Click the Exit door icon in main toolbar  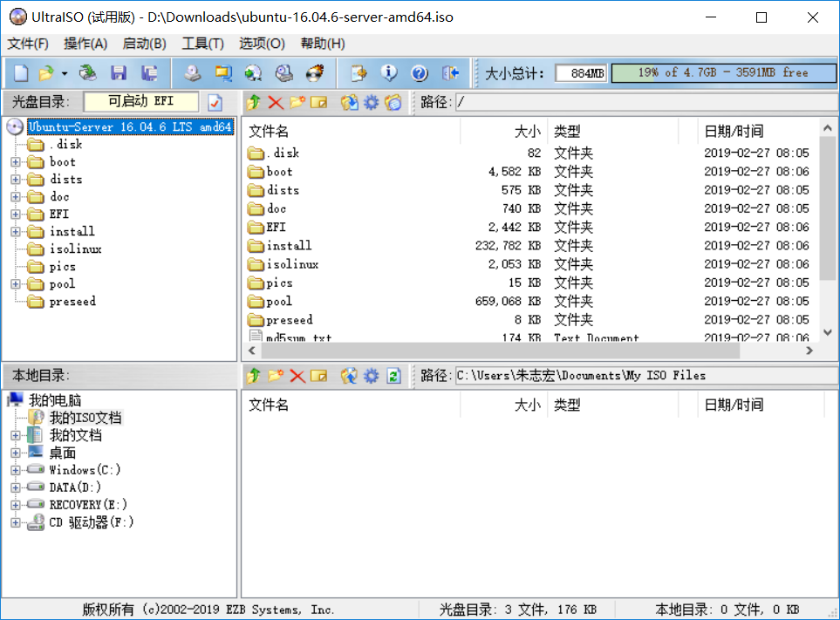[451, 73]
